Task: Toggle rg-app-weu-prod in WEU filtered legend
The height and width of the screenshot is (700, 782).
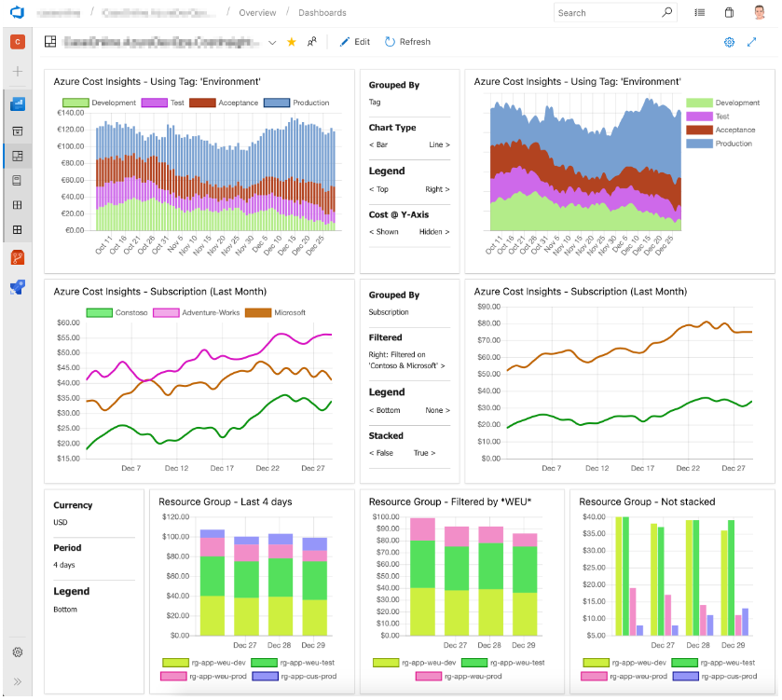Action: tap(459, 676)
